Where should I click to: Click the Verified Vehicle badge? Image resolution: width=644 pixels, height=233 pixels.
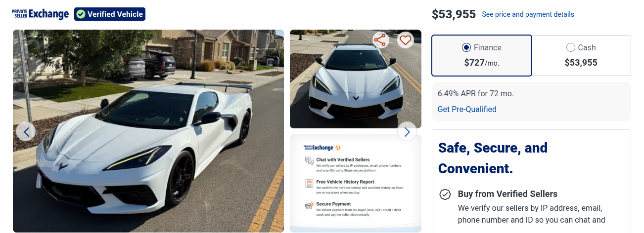[x=110, y=14]
